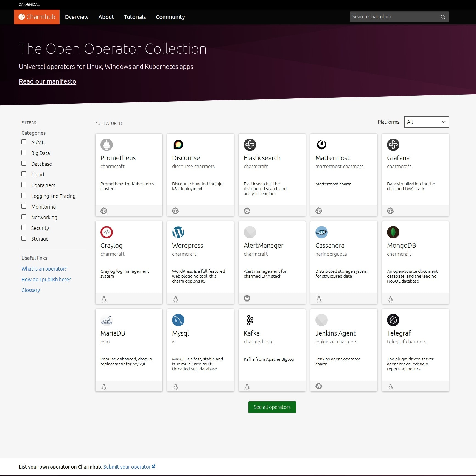476x476 pixels.
Task: Toggle the Containers filter checkbox
Action: [24, 185]
